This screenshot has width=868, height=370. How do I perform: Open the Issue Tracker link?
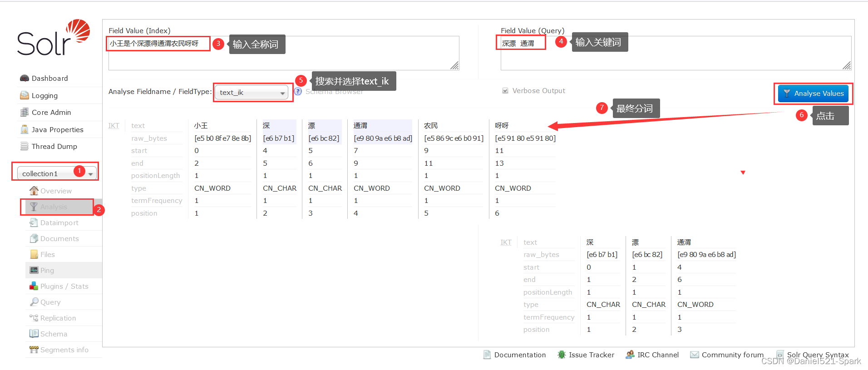point(592,355)
